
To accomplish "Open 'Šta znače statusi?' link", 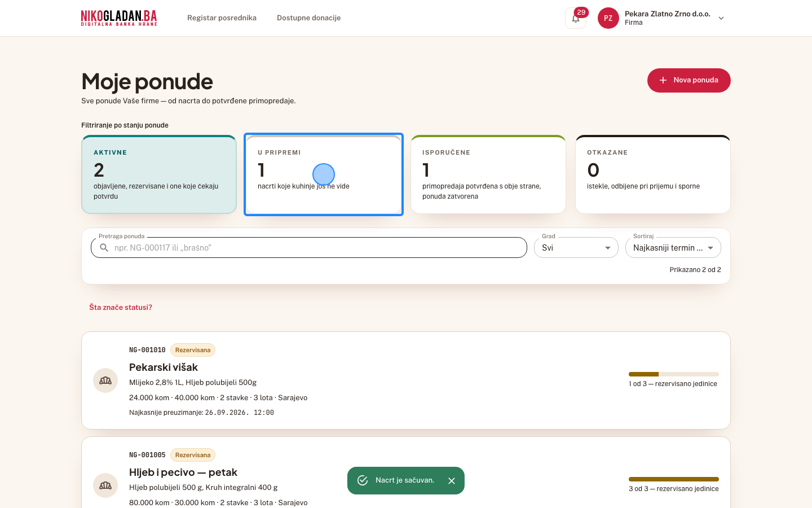I will pos(121,308).
